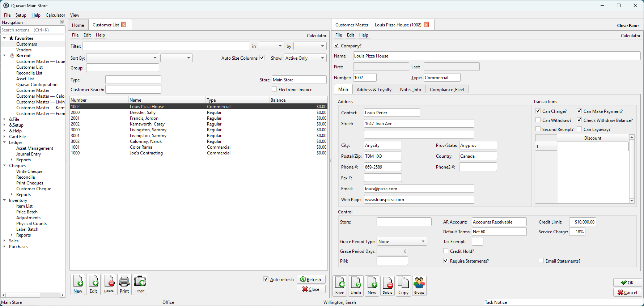The height and width of the screenshot is (306, 644).
Task: Open the Sort By dropdown
Action: pos(123,58)
